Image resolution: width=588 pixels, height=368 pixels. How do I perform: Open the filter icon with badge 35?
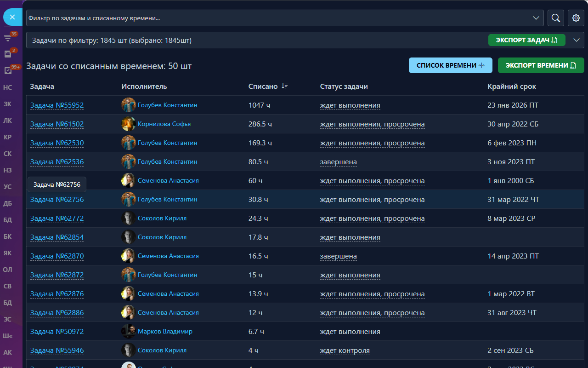coord(7,38)
